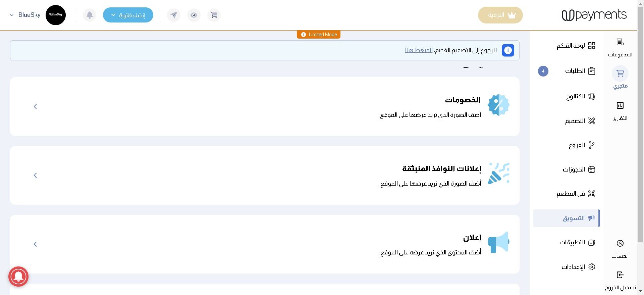644x295 pixels.
Task: Select التسويق marketing menu item
Action: click(567, 218)
